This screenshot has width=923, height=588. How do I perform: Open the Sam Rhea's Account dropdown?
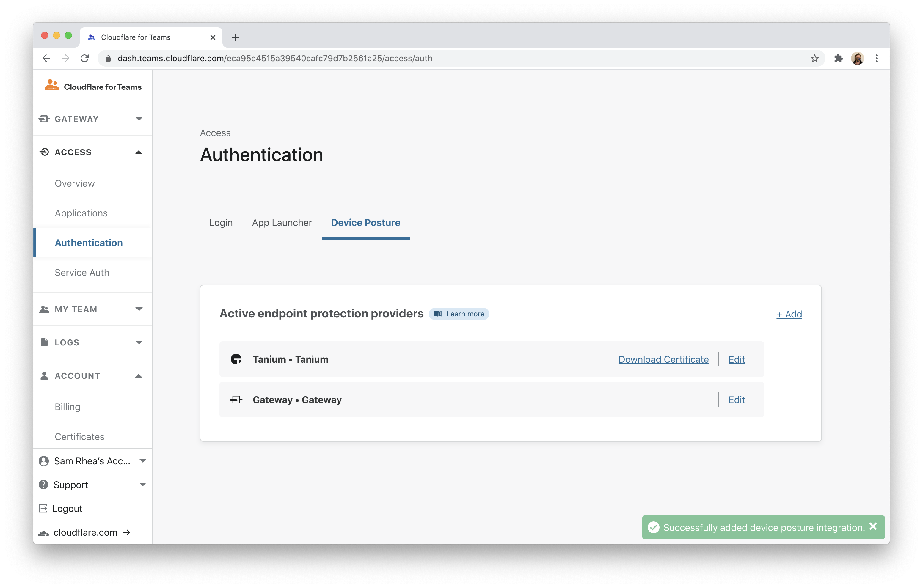pyautogui.click(x=143, y=461)
